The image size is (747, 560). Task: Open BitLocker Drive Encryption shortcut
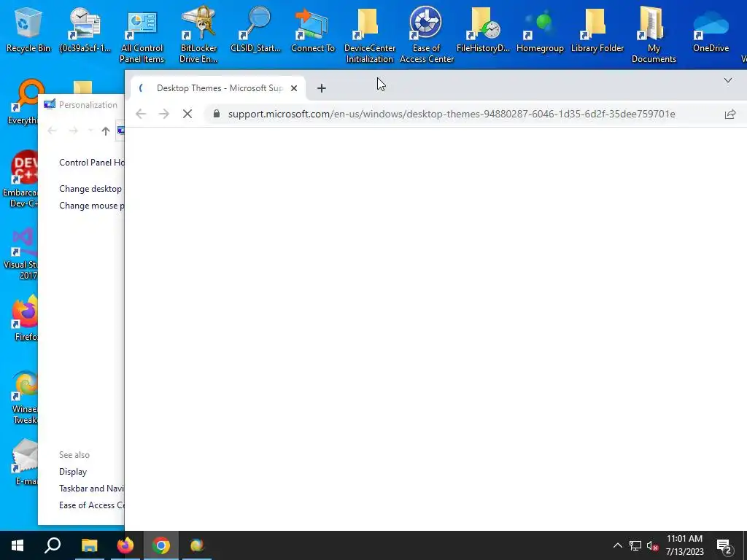[198, 34]
